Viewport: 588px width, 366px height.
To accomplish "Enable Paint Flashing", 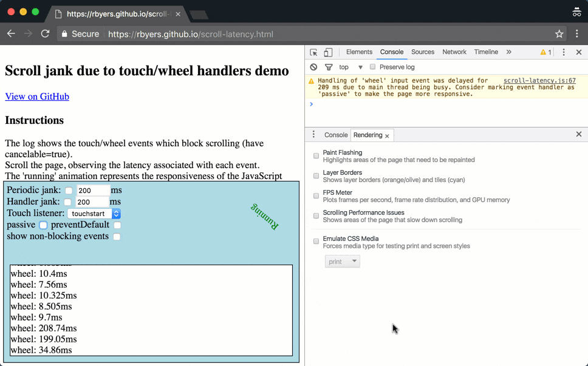I will [316, 156].
